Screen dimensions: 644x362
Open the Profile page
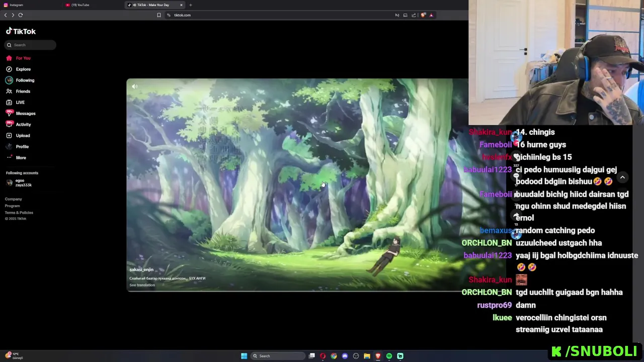click(22, 147)
